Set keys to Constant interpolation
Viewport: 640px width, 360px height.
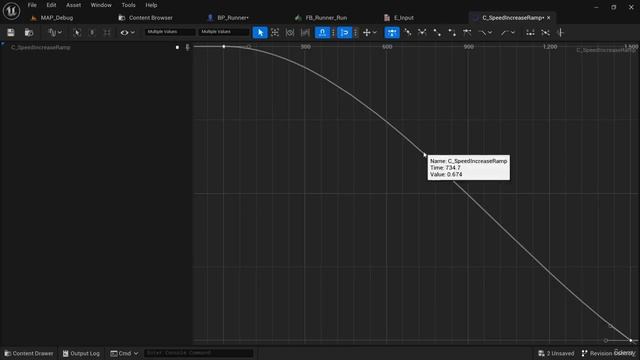(x=452, y=33)
